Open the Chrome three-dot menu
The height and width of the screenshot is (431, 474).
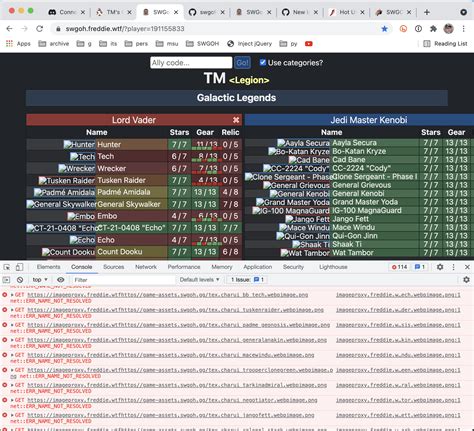(463, 29)
